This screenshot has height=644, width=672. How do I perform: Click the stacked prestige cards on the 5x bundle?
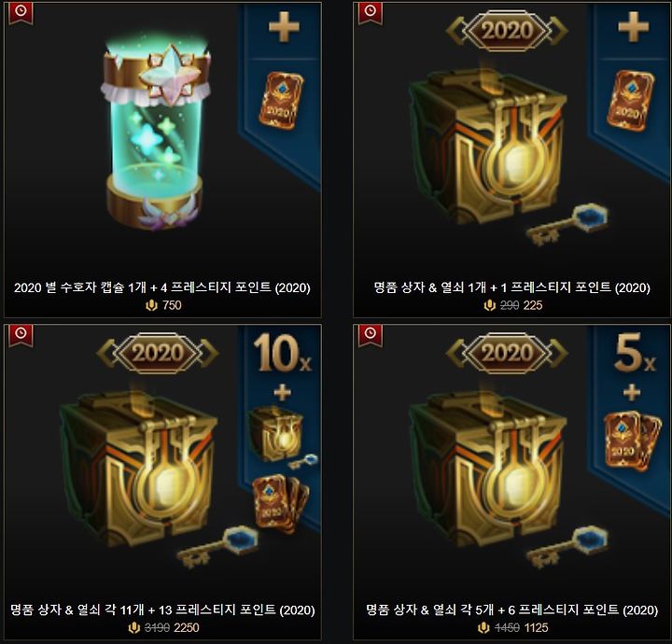pyautogui.click(x=632, y=441)
